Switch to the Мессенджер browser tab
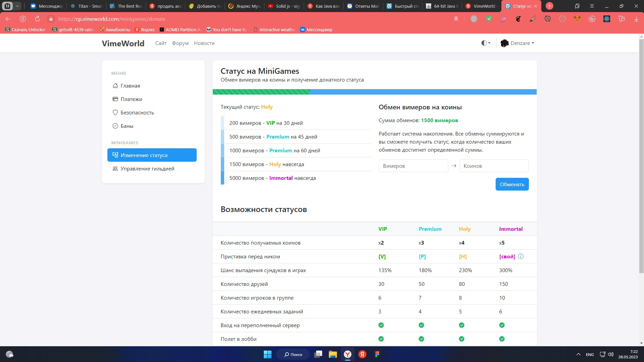The width and height of the screenshot is (644, 362). pyautogui.click(x=46, y=6)
